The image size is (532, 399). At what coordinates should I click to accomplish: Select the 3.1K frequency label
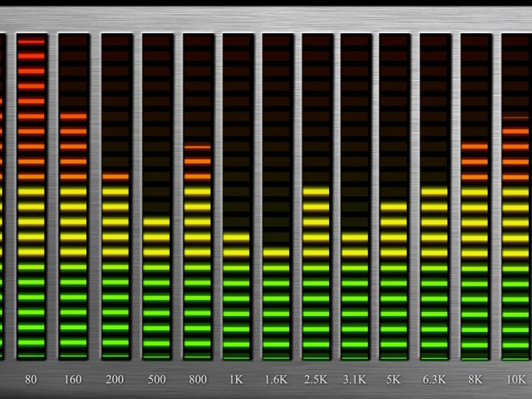pos(354,380)
